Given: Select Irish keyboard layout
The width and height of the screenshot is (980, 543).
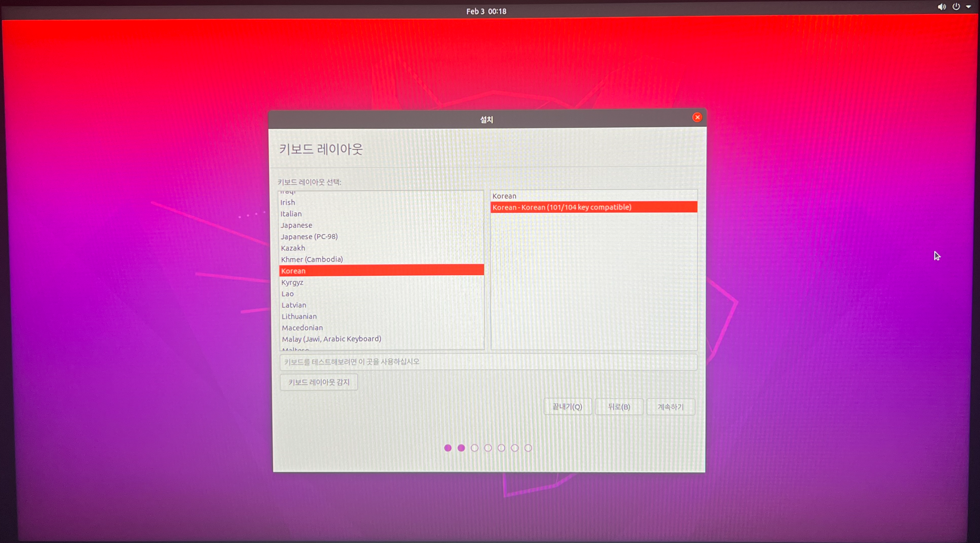Looking at the screenshot, I should (288, 202).
